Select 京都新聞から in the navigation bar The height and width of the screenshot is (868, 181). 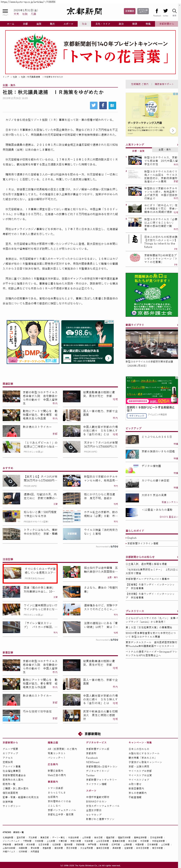point(167,24)
